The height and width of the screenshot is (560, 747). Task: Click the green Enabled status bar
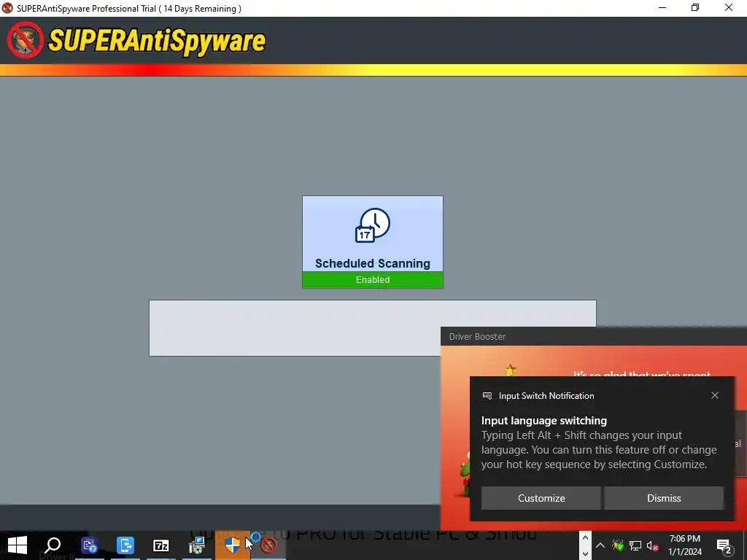(373, 280)
